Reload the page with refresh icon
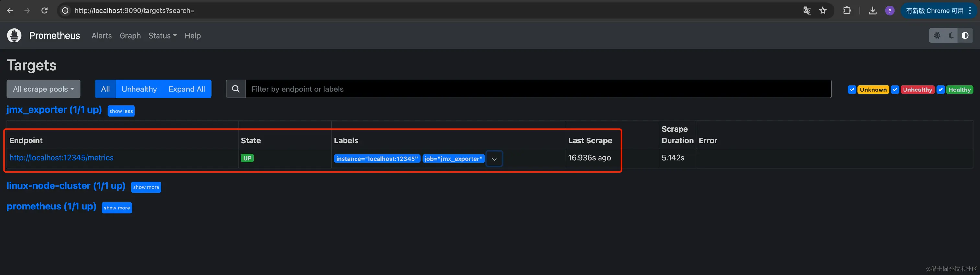 click(44, 11)
